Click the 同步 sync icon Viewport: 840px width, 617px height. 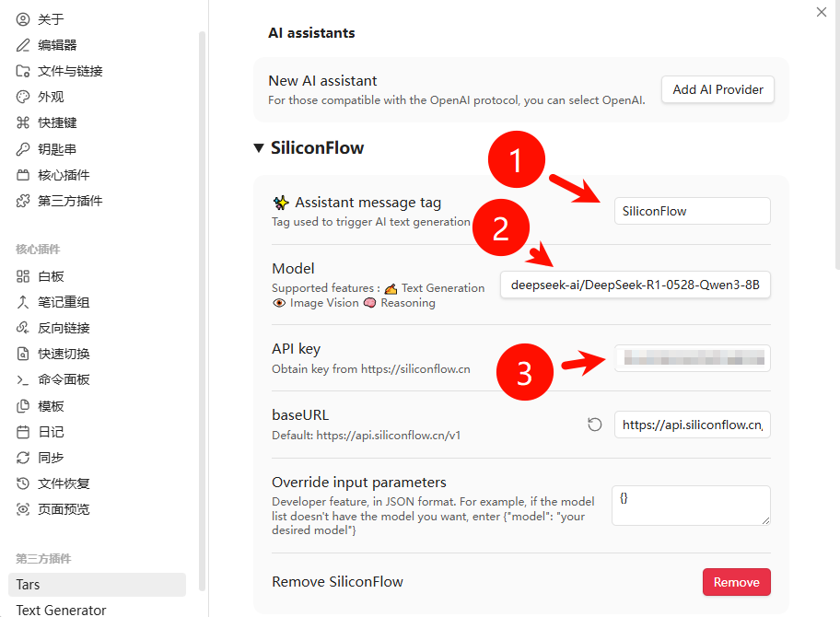coord(22,458)
